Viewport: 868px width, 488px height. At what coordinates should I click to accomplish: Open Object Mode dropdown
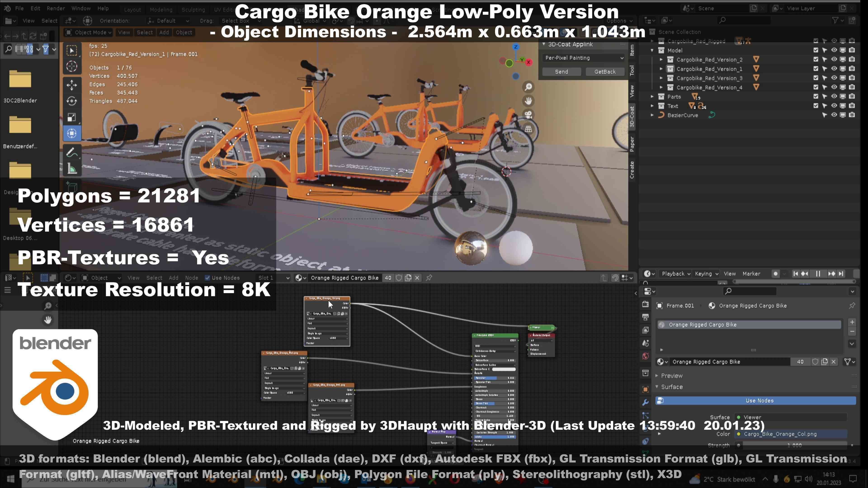pyautogui.click(x=88, y=32)
